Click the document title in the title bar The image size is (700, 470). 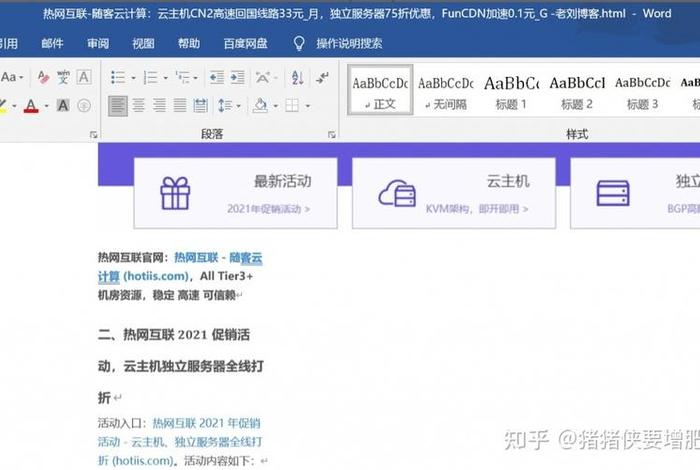[334, 14]
